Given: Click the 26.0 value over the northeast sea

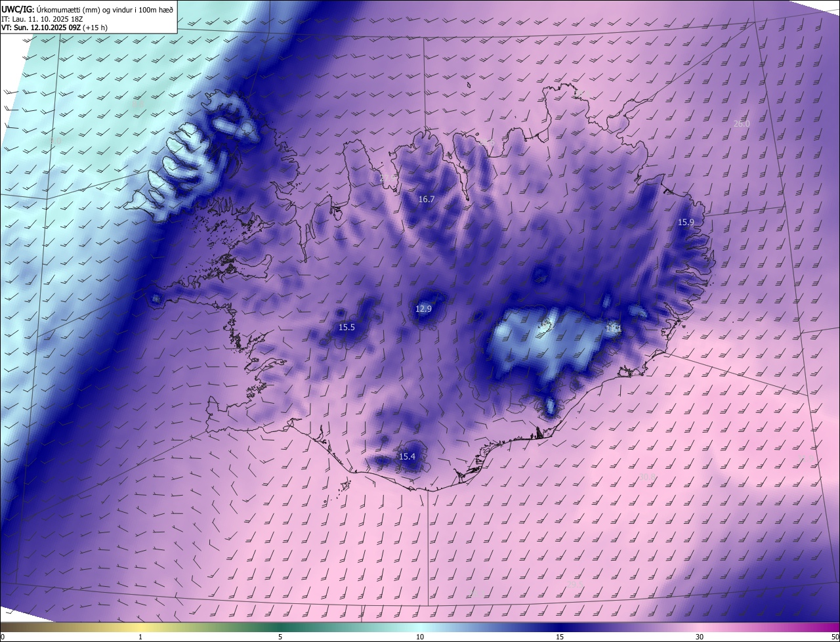Looking at the screenshot, I should point(742,123).
